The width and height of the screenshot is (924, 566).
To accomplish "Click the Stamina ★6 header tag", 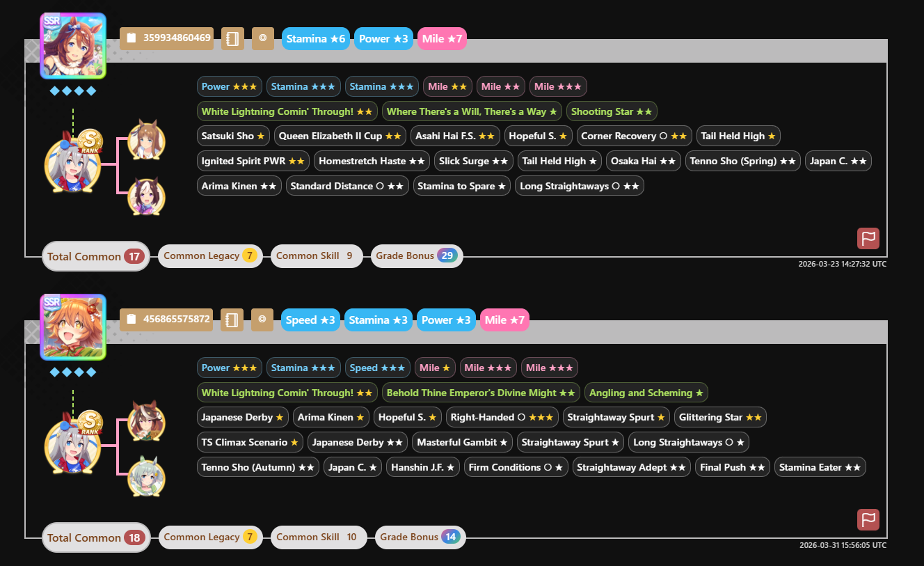I will tap(317, 39).
